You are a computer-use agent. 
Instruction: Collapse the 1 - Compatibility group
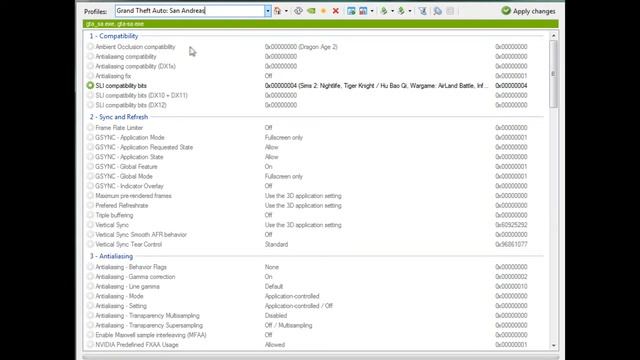pos(114,36)
